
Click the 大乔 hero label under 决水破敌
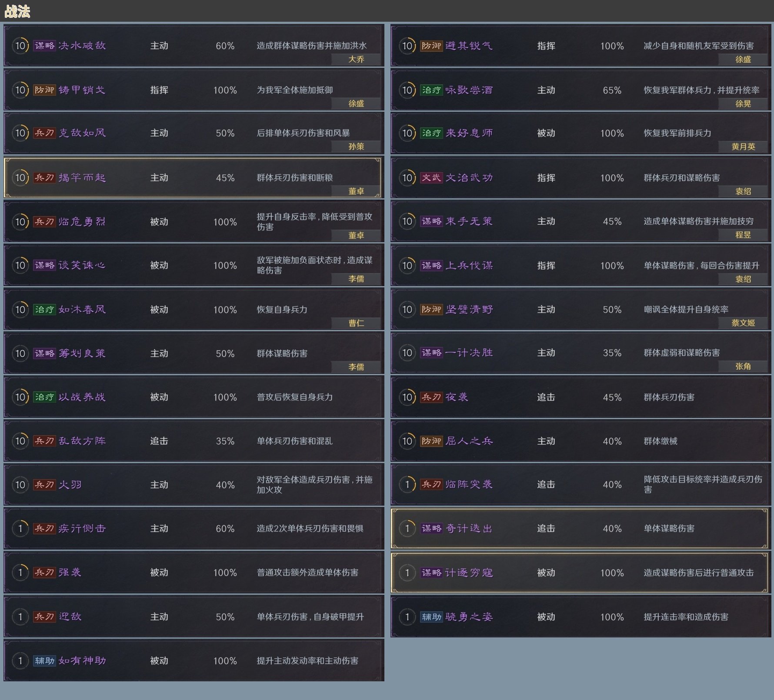coord(356,60)
